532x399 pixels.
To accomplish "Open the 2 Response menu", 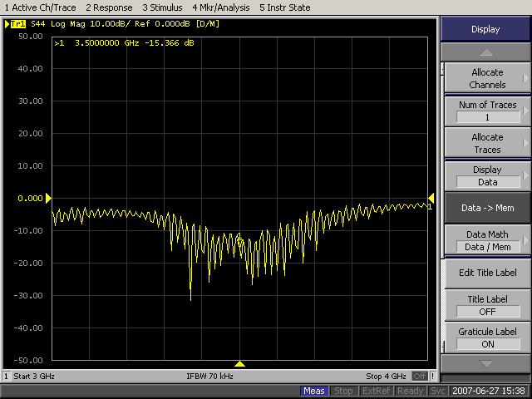I will 109,7.
